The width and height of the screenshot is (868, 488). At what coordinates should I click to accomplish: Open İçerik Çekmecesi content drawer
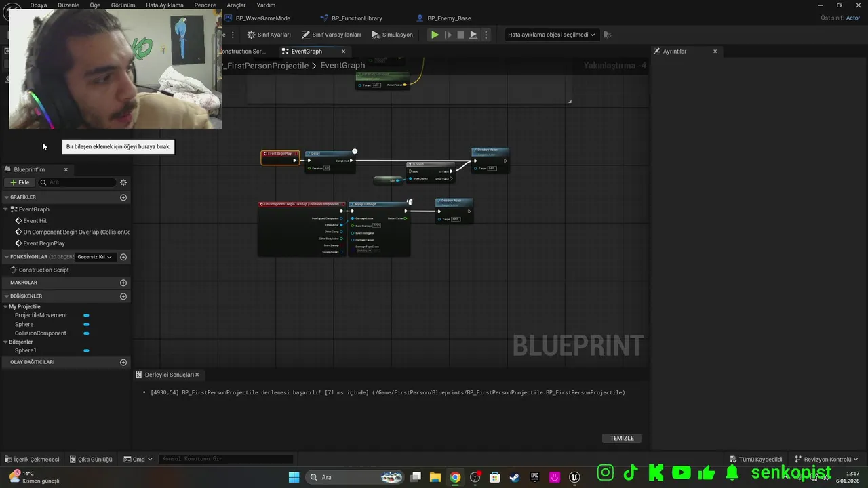click(x=32, y=459)
